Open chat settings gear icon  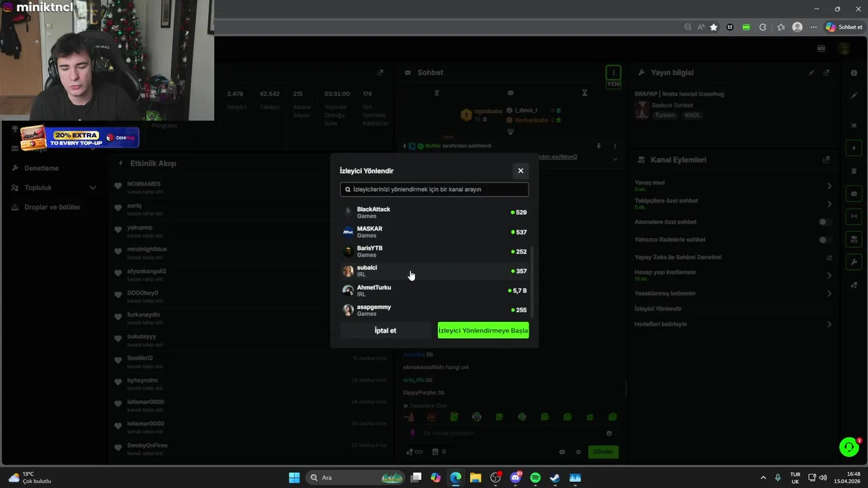tap(578, 452)
